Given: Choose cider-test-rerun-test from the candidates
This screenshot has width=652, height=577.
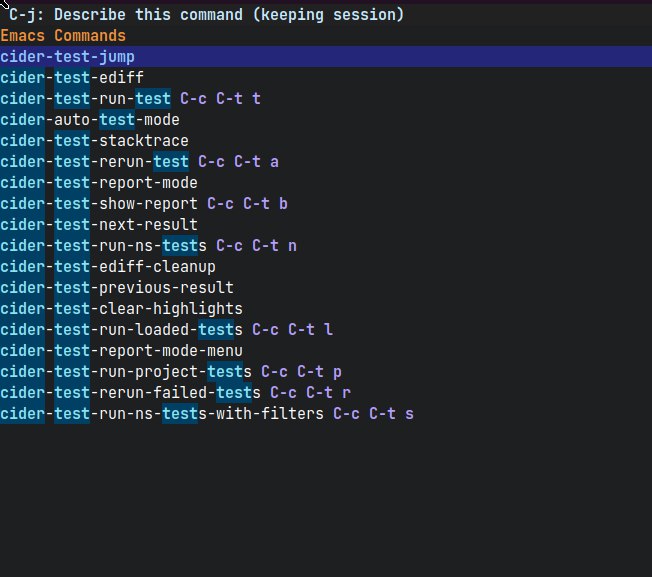Looking at the screenshot, I should click(94, 162).
